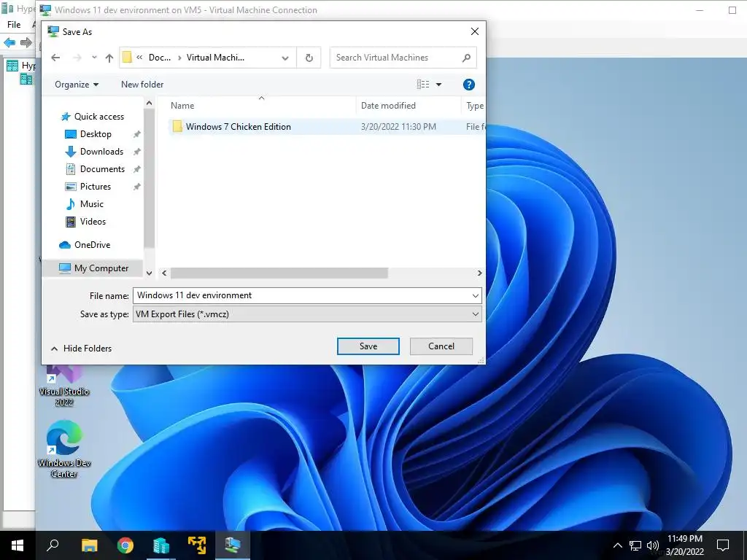The width and height of the screenshot is (747, 560).
Task: Open the taskbar clock showing 11:49 PM
Action: (x=684, y=545)
